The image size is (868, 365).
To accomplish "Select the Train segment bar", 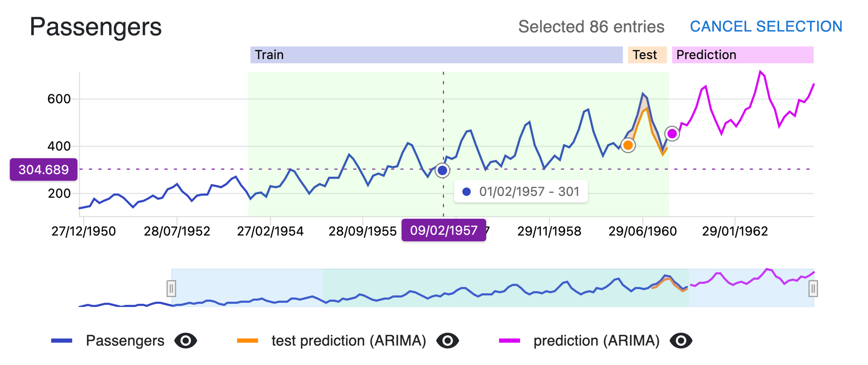I will click(436, 55).
